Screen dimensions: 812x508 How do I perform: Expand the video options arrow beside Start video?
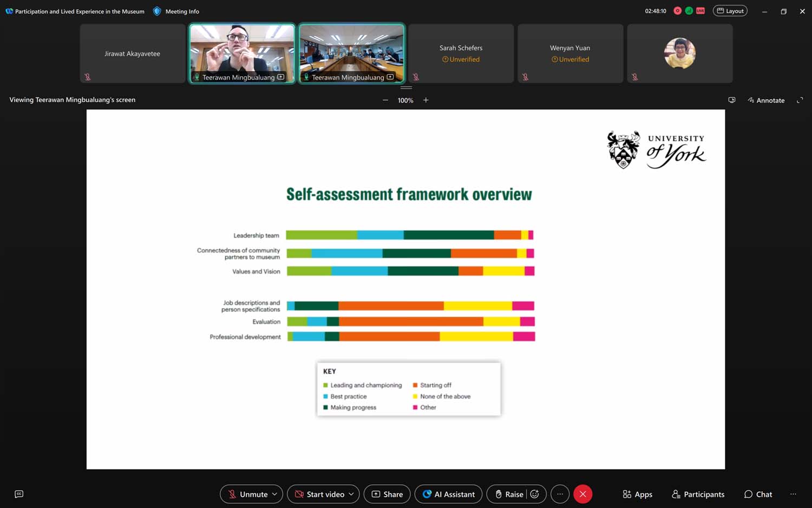pos(351,494)
